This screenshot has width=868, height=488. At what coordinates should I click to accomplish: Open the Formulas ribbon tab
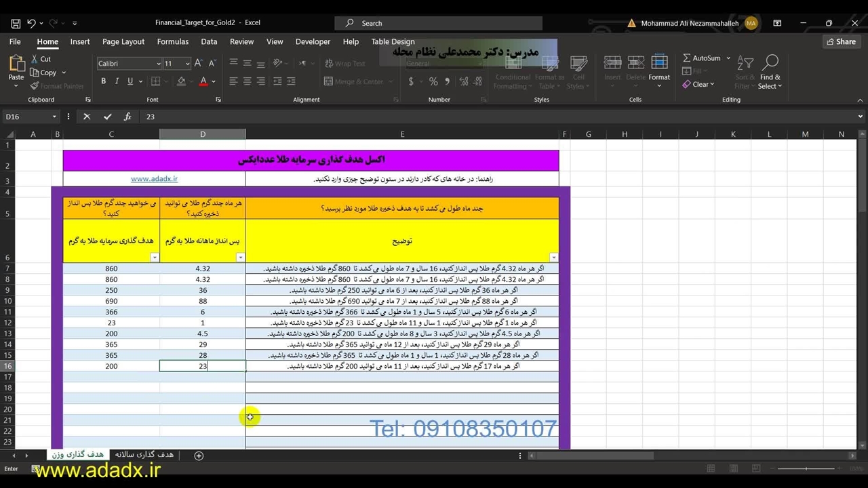click(173, 42)
